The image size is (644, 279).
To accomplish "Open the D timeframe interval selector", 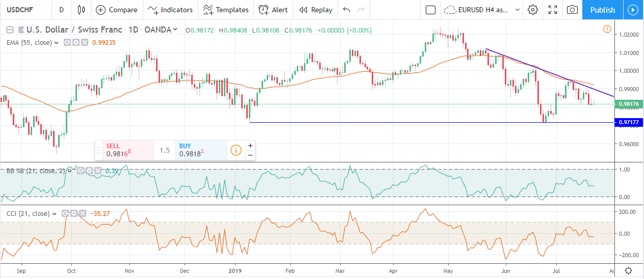I will 62,10.
